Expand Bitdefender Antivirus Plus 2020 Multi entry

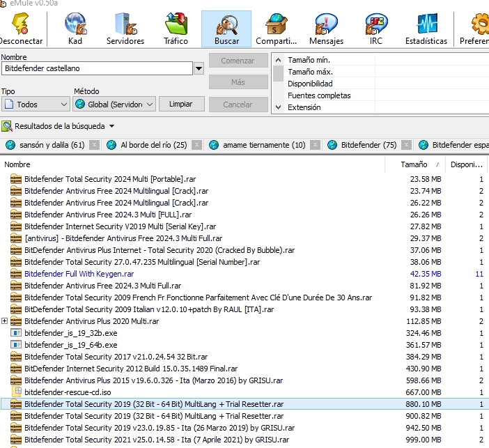click(x=6, y=321)
